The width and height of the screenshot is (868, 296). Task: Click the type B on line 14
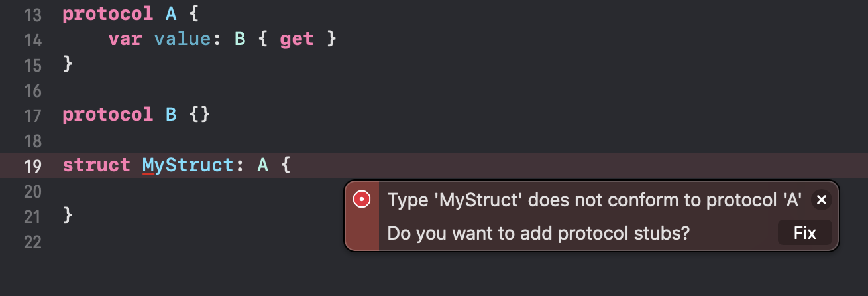pos(240,40)
